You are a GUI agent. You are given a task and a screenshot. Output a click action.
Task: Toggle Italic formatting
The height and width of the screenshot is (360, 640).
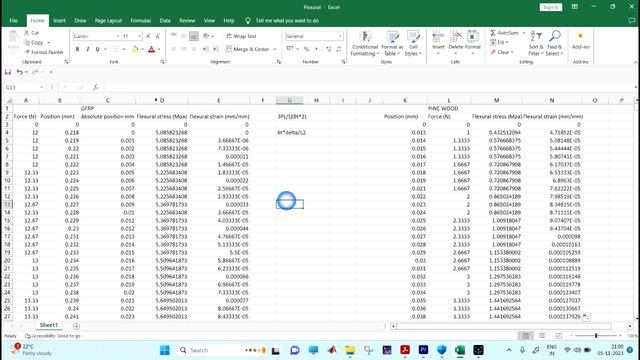[x=87, y=49]
